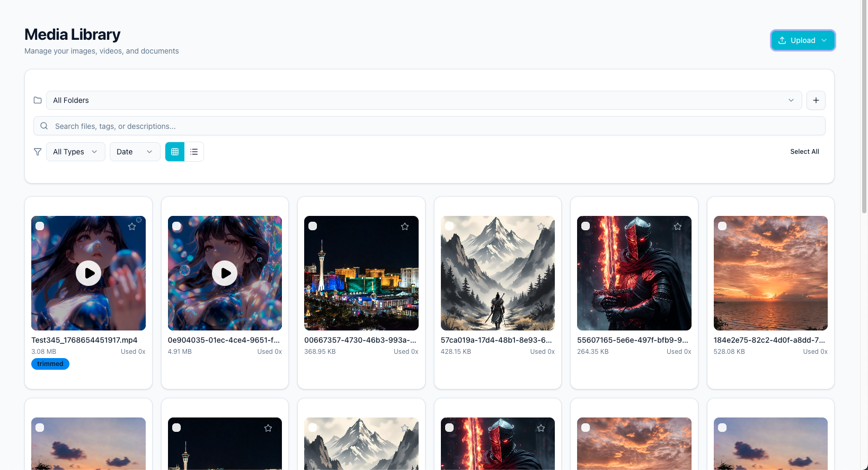Click Select All

tap(804, 152)
